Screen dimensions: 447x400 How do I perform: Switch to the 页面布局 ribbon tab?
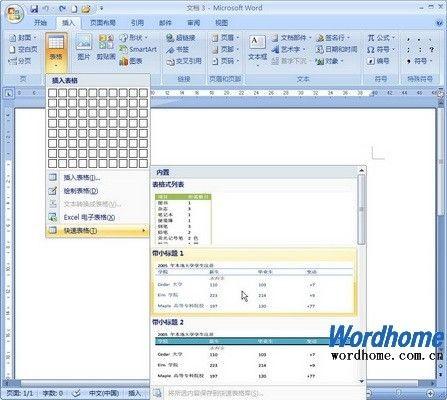coord(103,23)
